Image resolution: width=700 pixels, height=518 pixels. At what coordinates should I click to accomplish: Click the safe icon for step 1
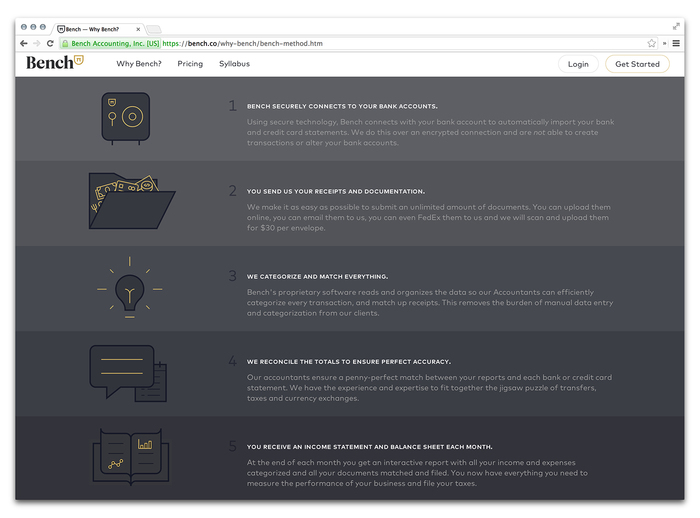point(126,119)
